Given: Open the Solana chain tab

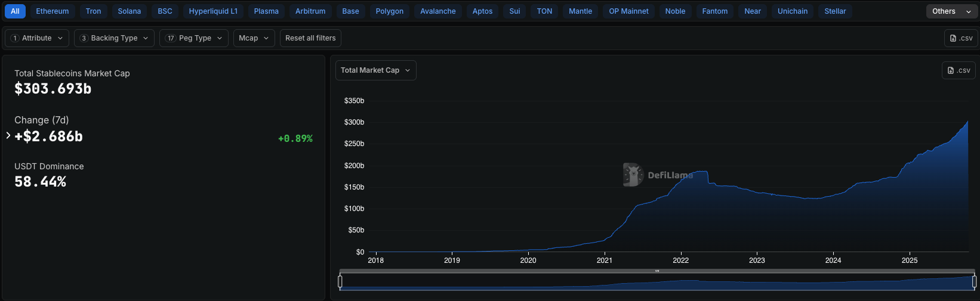Looking at the screenshot, I should (130, 11).
